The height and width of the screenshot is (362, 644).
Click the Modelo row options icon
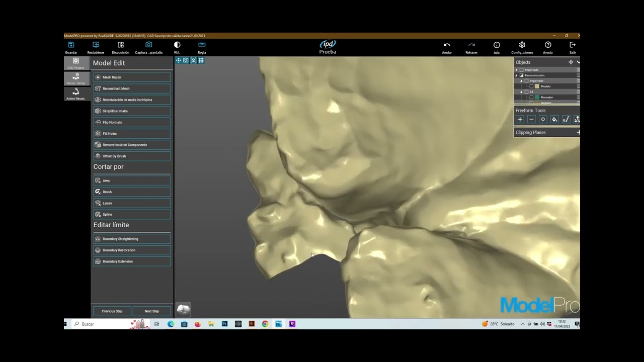(578, 86)
